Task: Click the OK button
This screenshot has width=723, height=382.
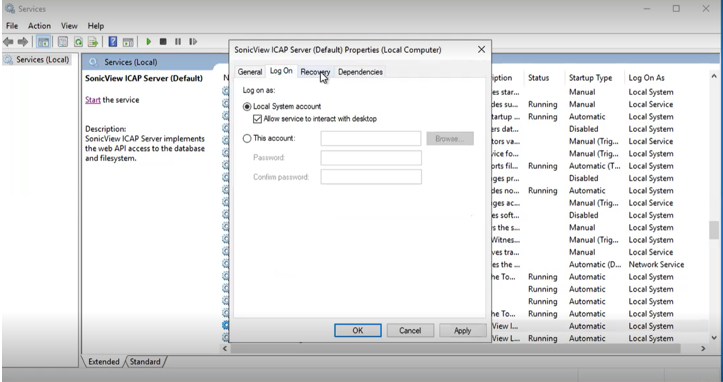Action: coord(358,330)
